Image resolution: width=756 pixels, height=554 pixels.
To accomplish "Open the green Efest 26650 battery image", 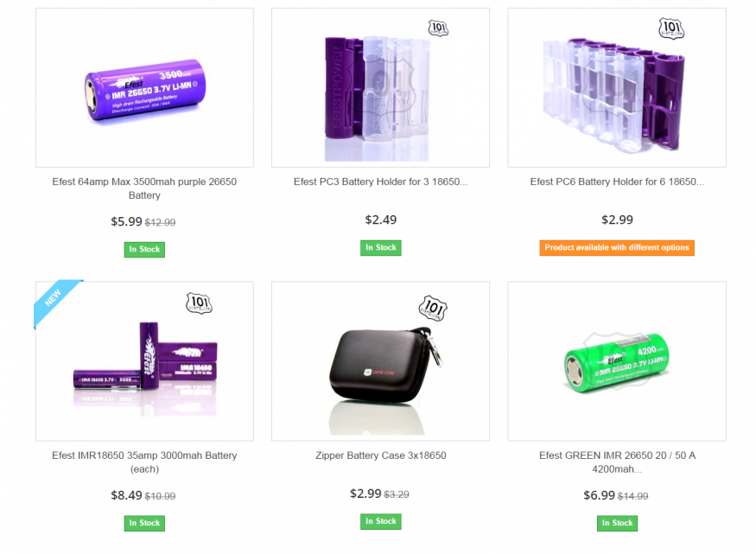I will 617,361.
